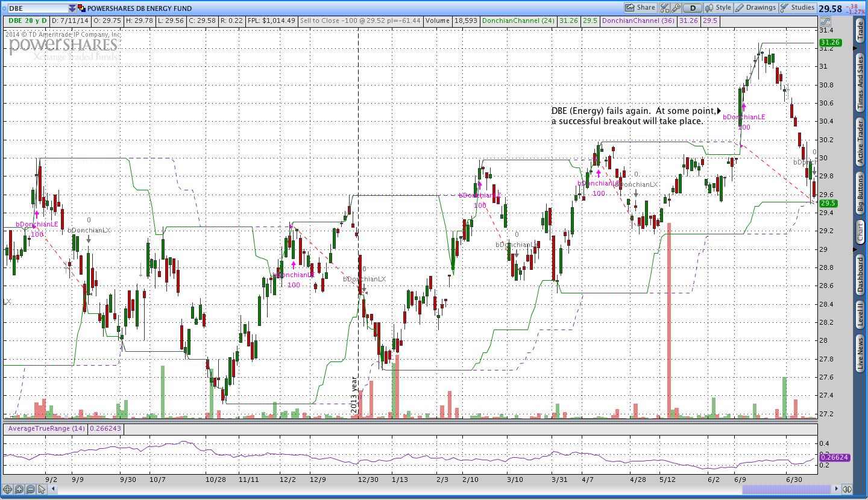Click the left scroll arrow of time axis
This screenshot has height=500, width=868.
point(53,489)
